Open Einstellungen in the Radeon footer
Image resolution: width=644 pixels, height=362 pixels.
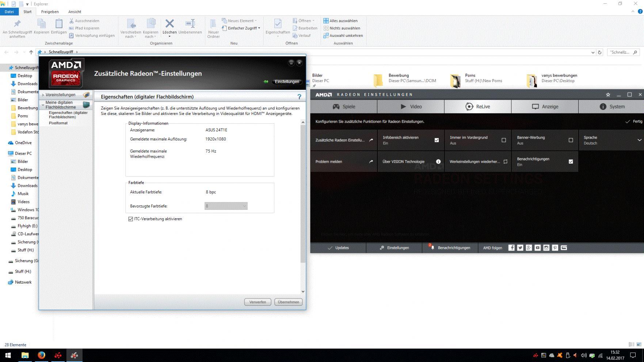[x=395, y=248]
